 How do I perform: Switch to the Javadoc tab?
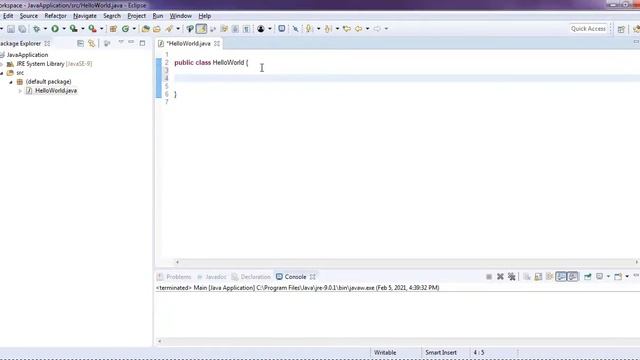click(211, 277)
